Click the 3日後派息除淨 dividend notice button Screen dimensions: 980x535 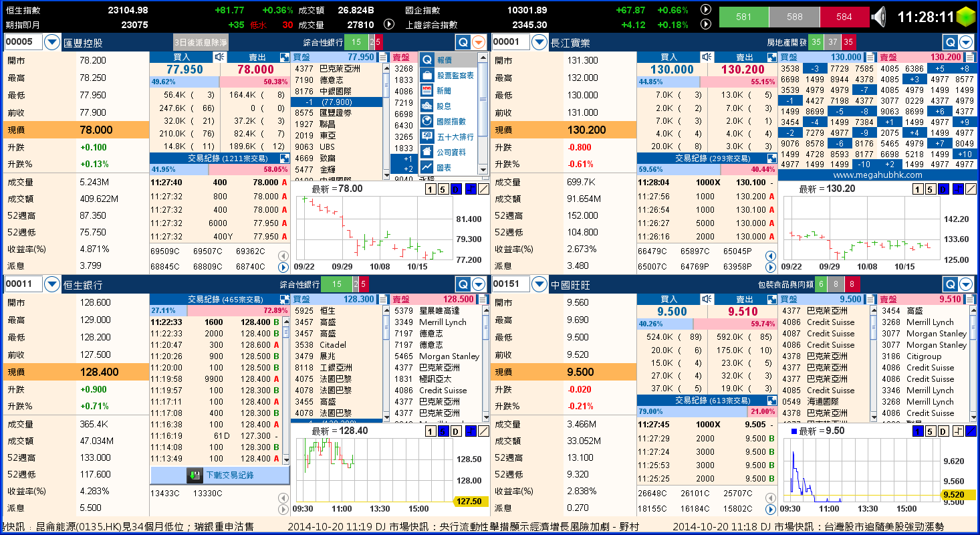pyautogui.click(x=201, y=42)
